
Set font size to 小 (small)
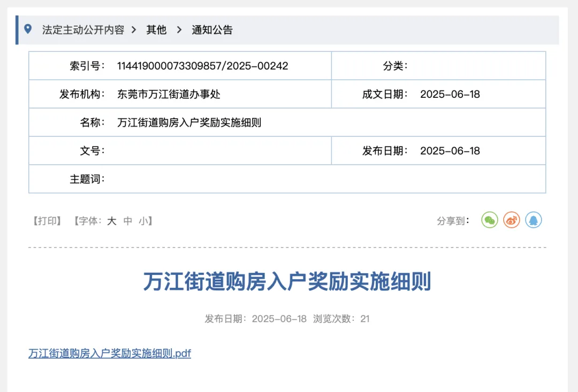click(143, 221)
